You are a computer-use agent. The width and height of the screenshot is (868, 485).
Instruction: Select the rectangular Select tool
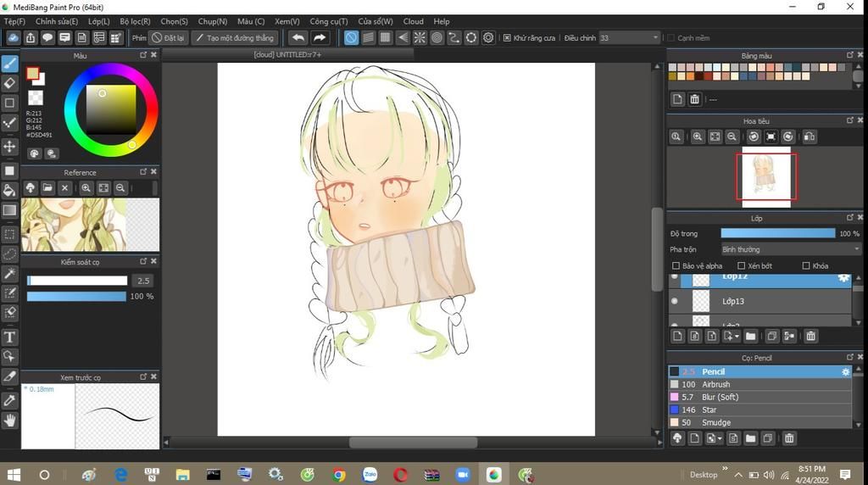click(9, 234)
